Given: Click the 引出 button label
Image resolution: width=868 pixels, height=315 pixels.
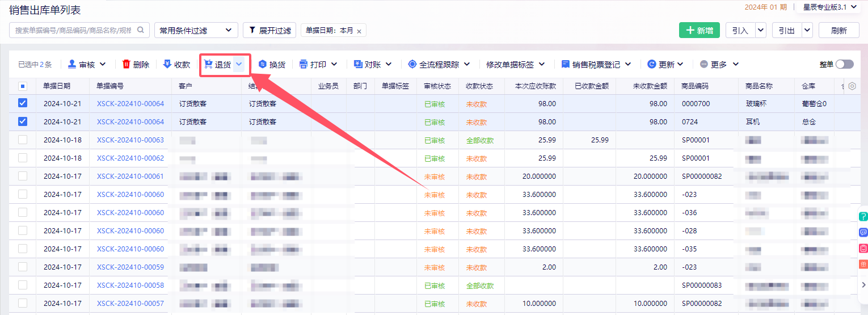Looking at the screenshot, I should click(787, 31).
